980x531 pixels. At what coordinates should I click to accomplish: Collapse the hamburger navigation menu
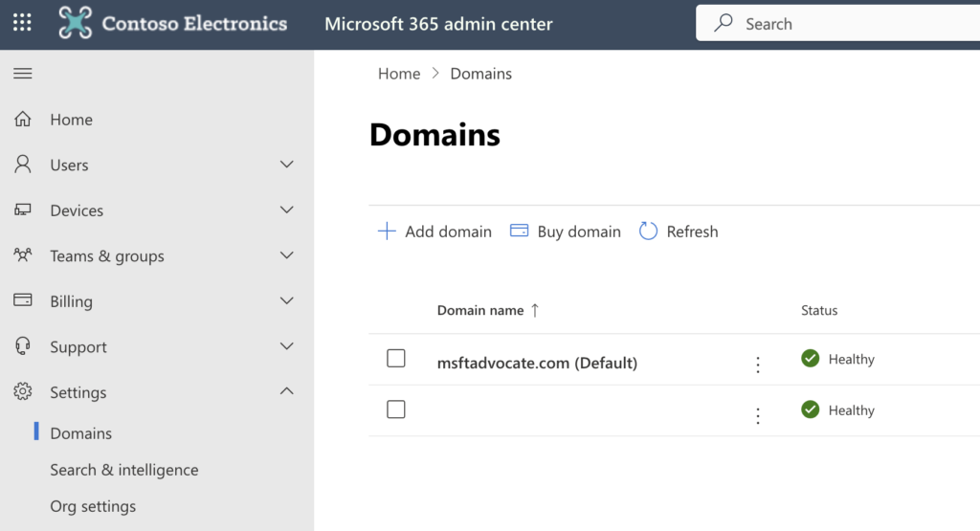point(23,74)
